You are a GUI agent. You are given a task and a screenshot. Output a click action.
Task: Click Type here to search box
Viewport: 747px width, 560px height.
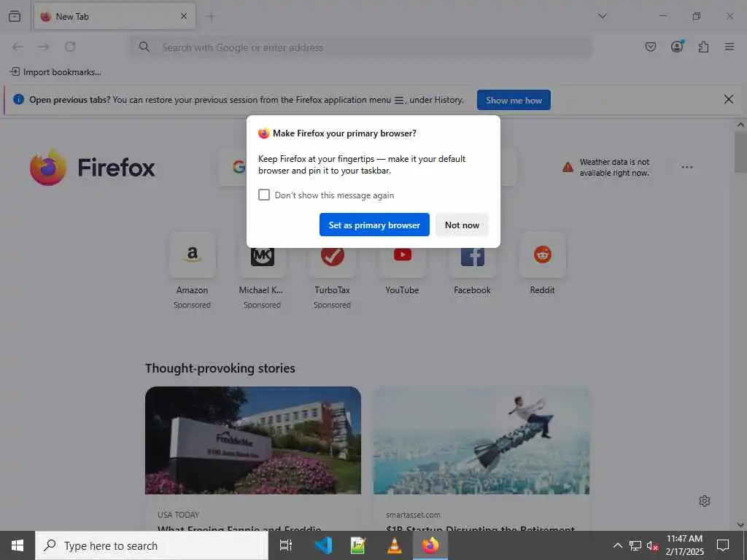click(152, 545)
